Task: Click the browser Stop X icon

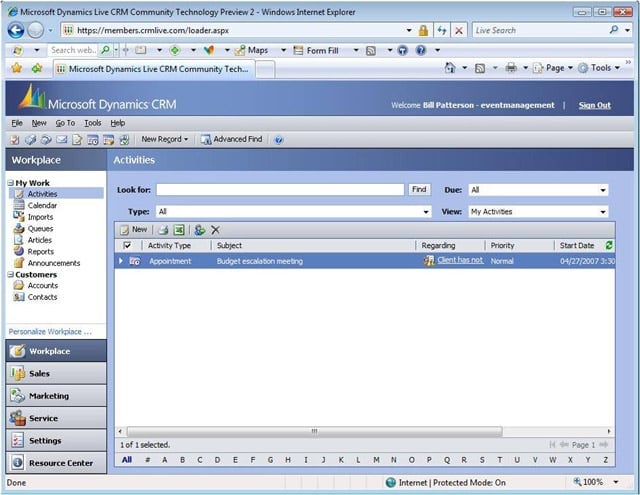Action: point(459,31)
